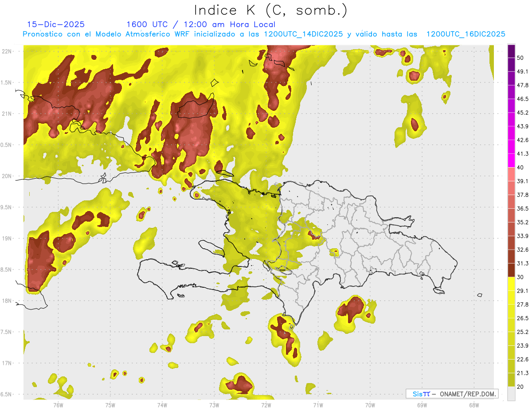Screen dimensions: 532x411
Task: Pick the pink band between 39.1 and 40
Action: pyautogui.click(x=511, y=174)
